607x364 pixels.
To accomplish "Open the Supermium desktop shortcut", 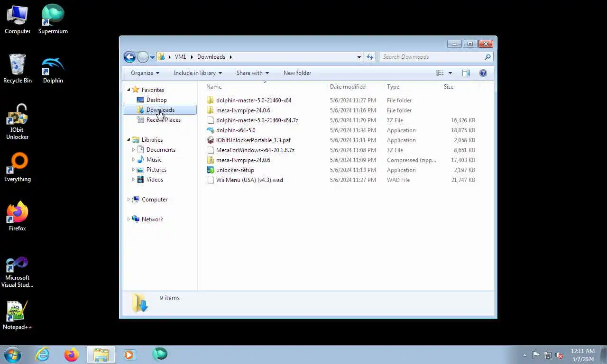I will tap(53, 19).
